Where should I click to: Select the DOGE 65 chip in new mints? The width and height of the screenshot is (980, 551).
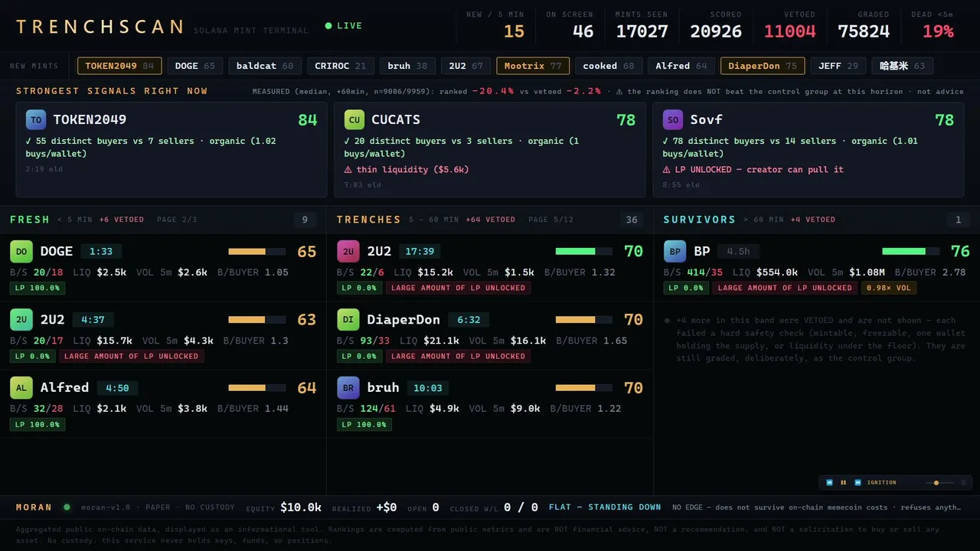tap(195, 66)
